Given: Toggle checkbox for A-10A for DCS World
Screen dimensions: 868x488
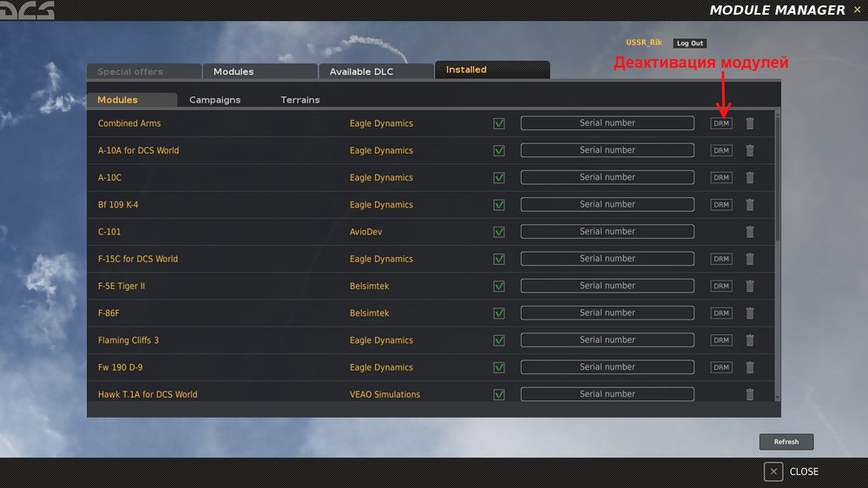Looking at the screenshot, I should [499, 151].
